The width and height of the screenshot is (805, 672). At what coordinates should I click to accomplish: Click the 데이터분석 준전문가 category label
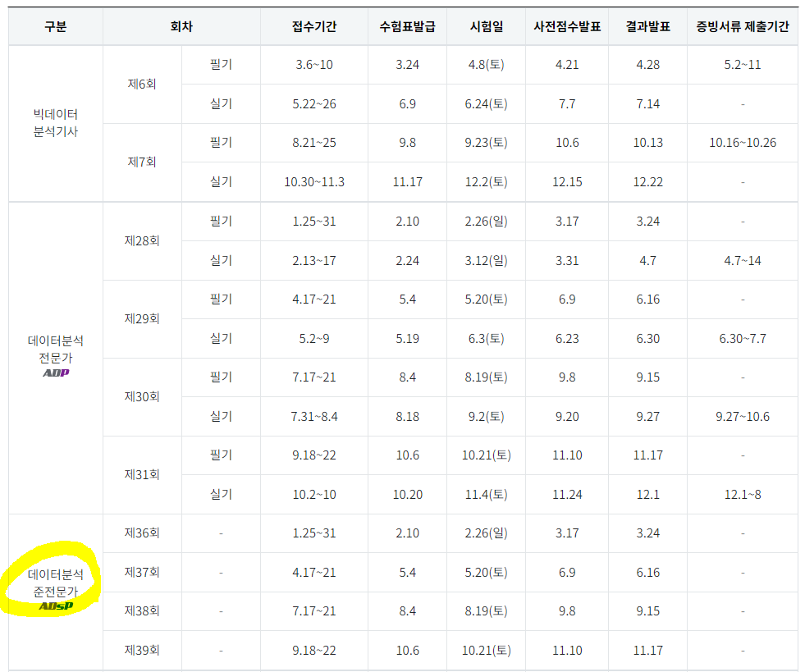[56, 583]
